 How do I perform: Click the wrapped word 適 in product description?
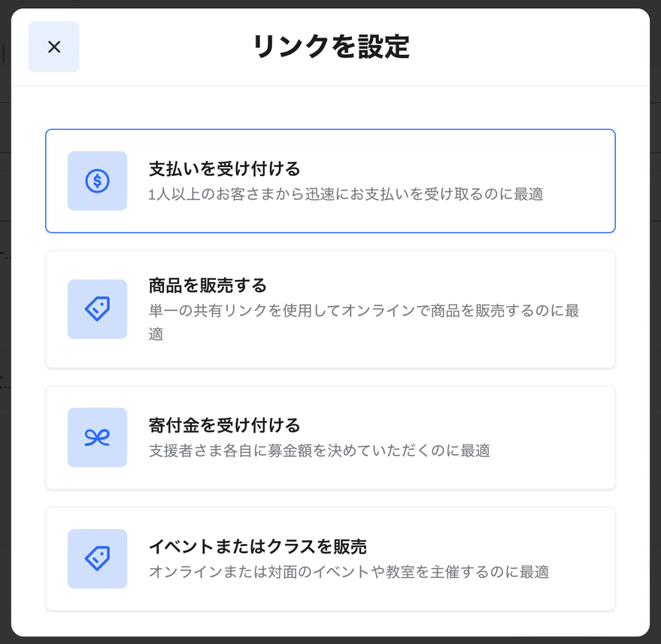(x=156, y=334)
